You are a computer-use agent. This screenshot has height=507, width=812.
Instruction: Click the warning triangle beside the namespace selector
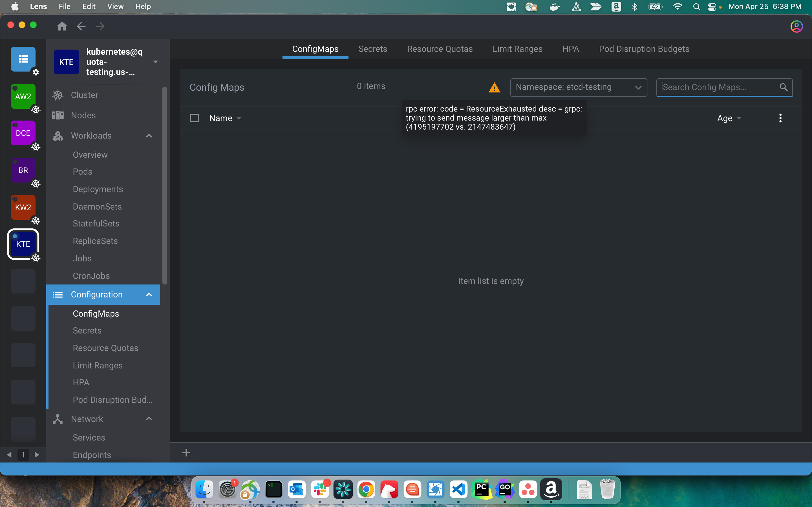(495, 87)
